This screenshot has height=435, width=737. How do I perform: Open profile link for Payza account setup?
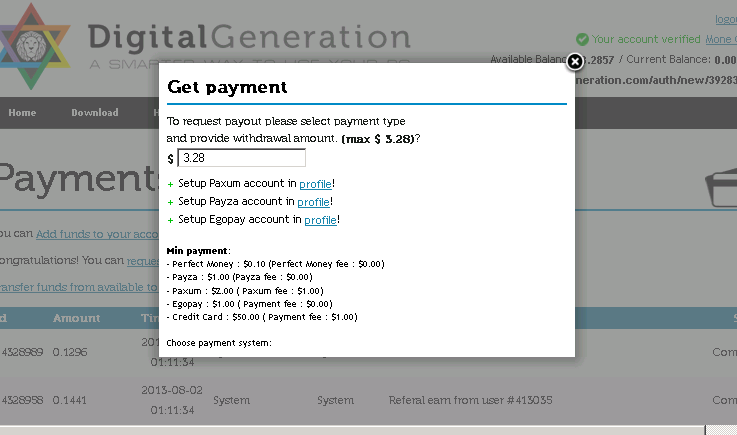point(314,202)
